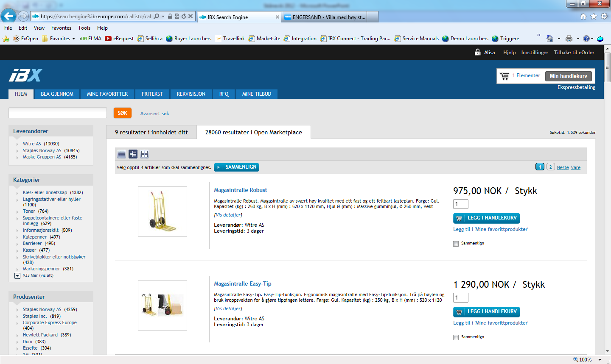This screenshot has width=611, height=364.
Task: Click the browser back arrow
Action: click(x=8, y=17)
